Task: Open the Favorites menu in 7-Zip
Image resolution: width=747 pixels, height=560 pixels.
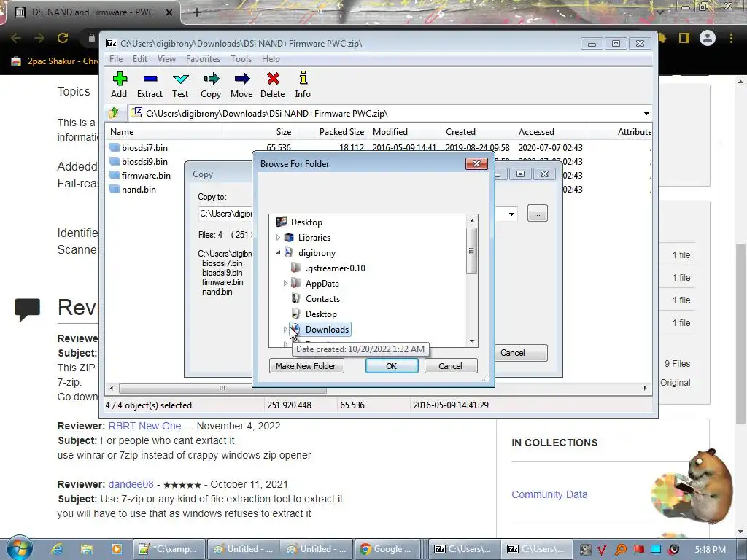Action: [203, 59]
